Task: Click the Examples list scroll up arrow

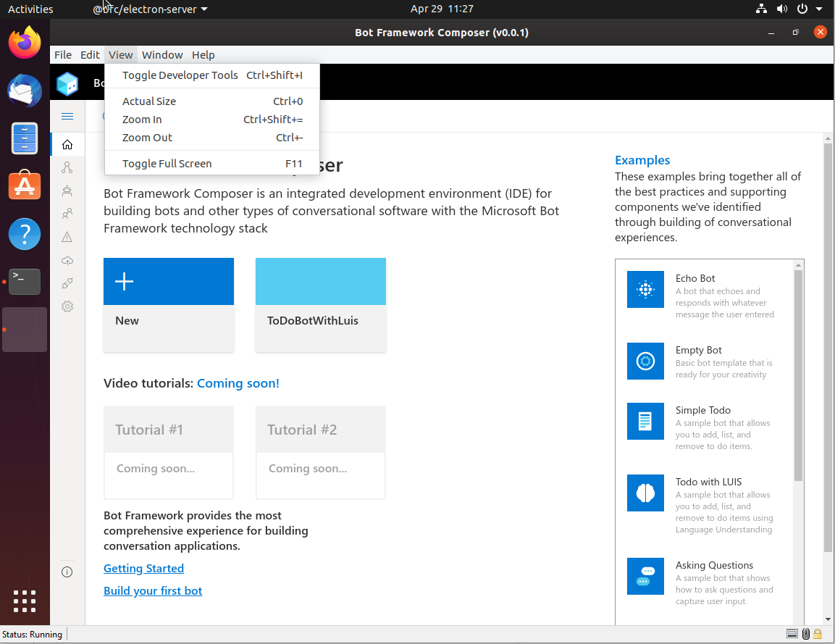Action: tap(798, 264)
